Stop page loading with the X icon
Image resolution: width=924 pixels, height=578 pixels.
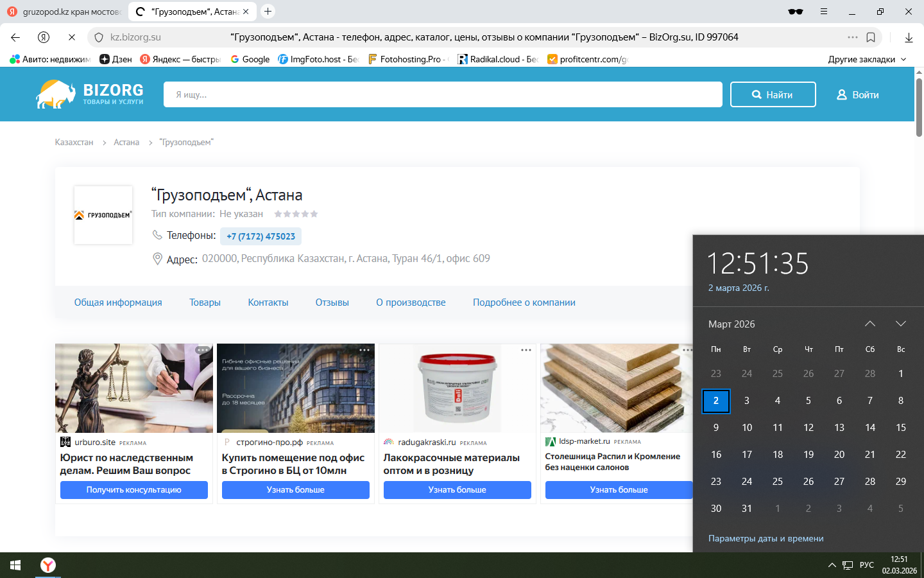pyautogui.click(x=71, y=37)
